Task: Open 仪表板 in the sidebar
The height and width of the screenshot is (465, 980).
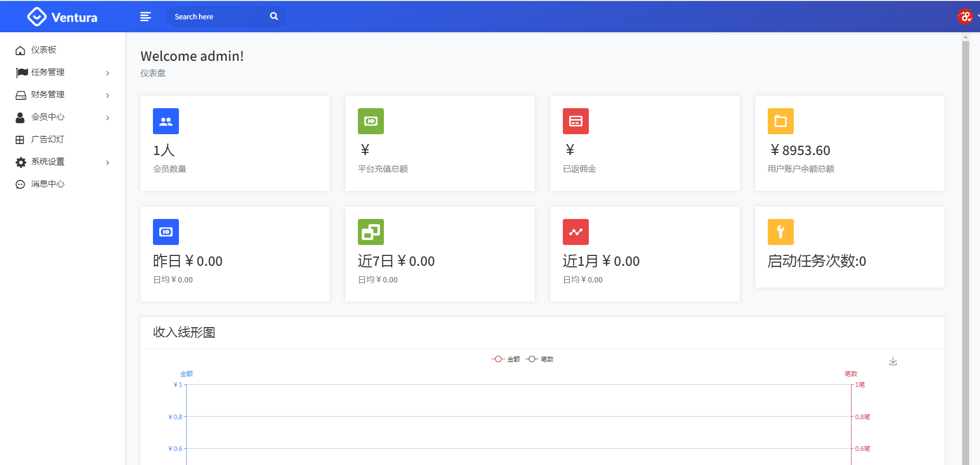Action: [44, 50]
